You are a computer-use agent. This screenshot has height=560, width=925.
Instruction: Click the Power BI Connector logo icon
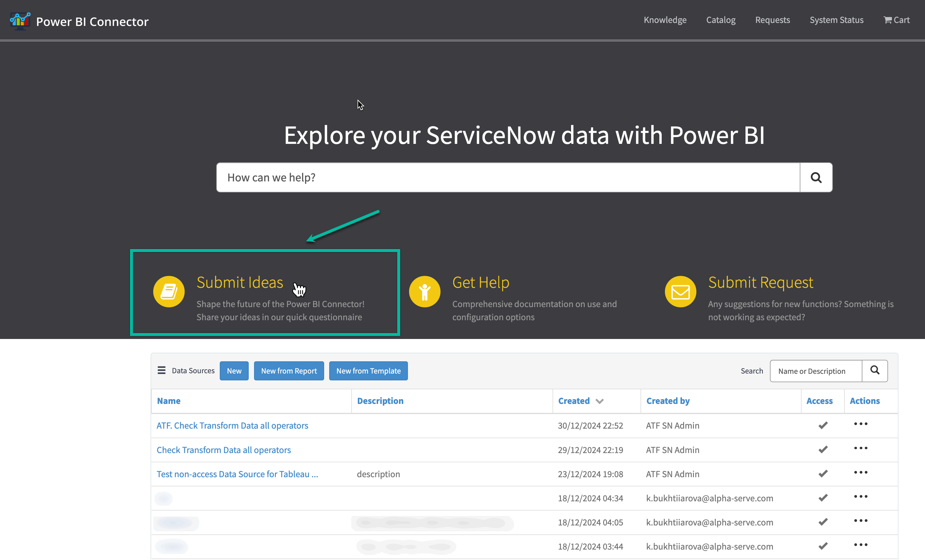pos(20,21)
